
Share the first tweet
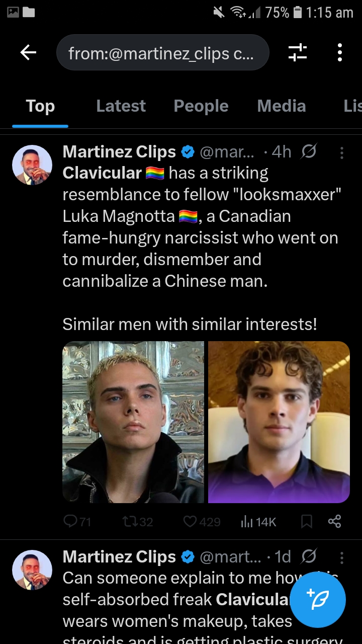334,522
